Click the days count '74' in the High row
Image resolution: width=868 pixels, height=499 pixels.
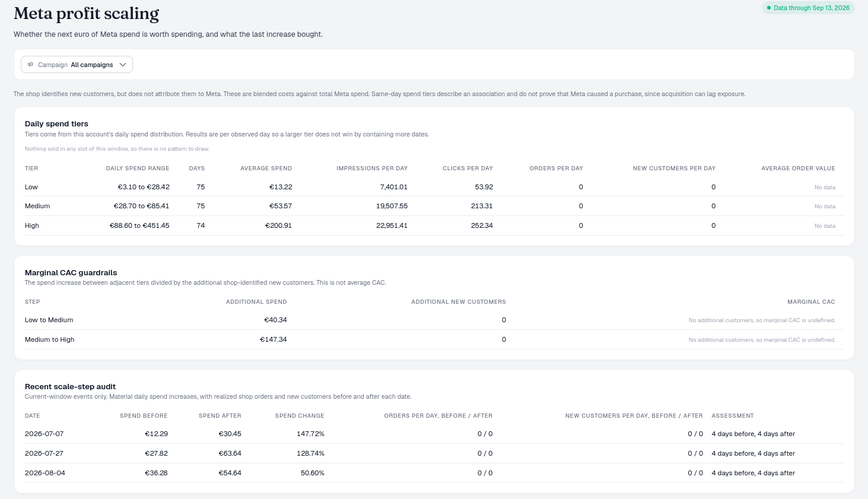[x=201, y=226]
